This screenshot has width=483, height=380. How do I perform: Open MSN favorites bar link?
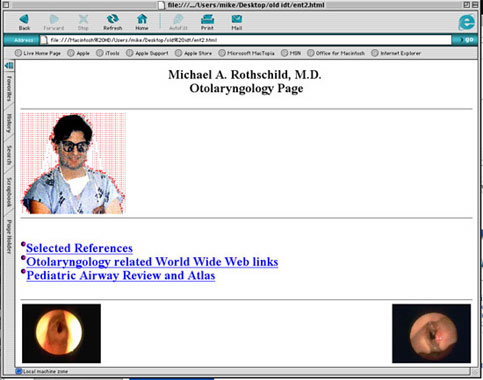[x=291, y=53]
